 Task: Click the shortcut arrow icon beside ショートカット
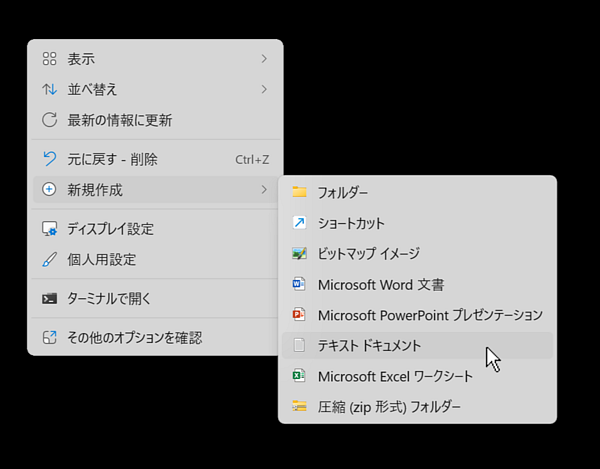(299, 223)
